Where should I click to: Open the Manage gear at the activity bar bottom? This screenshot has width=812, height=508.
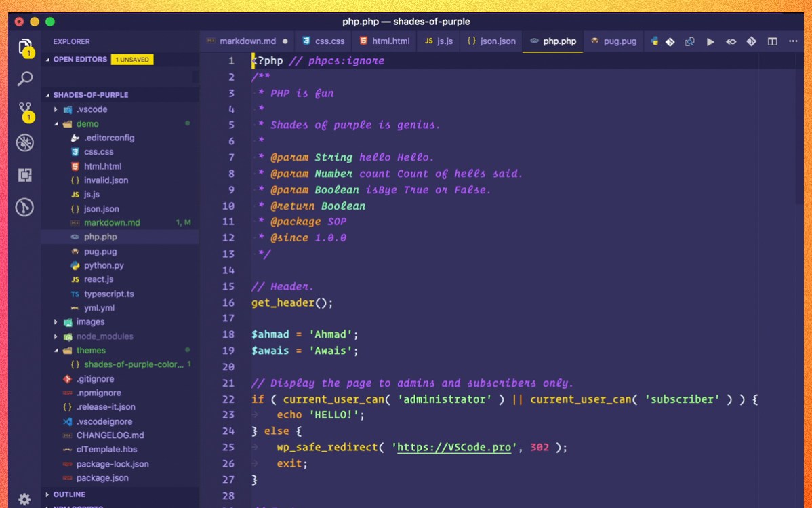click(x=24, y=500)
